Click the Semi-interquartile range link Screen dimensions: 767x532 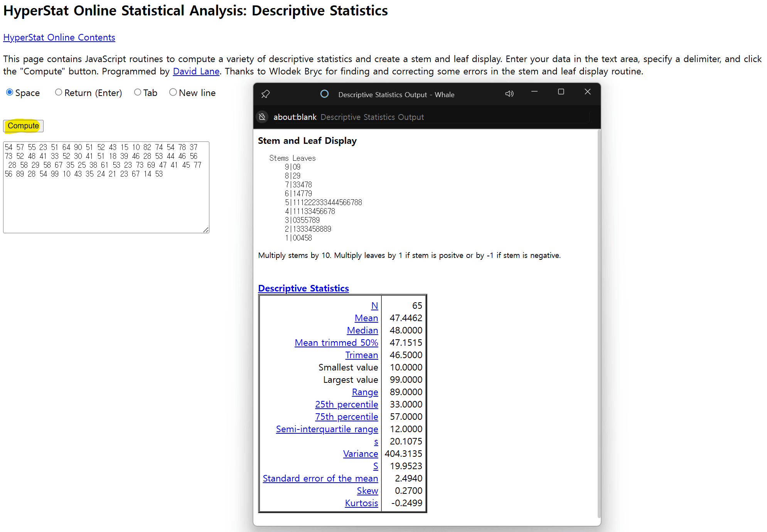pyautogui.click(x=327, y=429)
